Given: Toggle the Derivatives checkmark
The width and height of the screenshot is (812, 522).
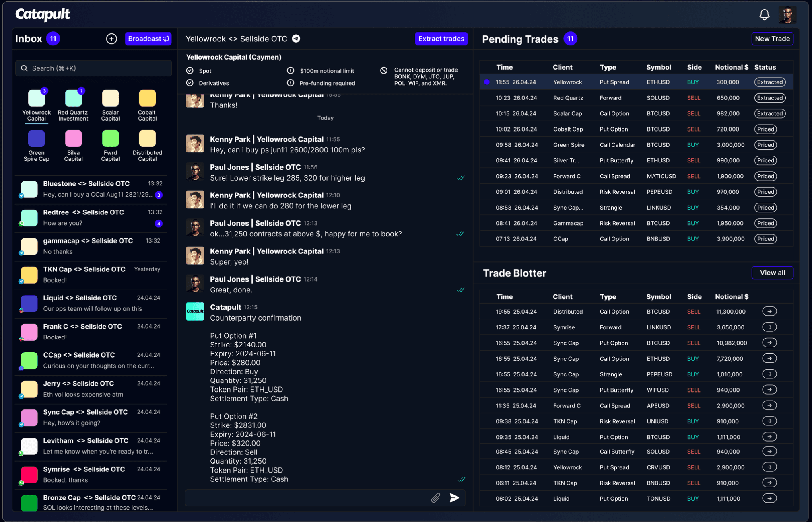Looking at the screenshot, I should coord(190,83).
